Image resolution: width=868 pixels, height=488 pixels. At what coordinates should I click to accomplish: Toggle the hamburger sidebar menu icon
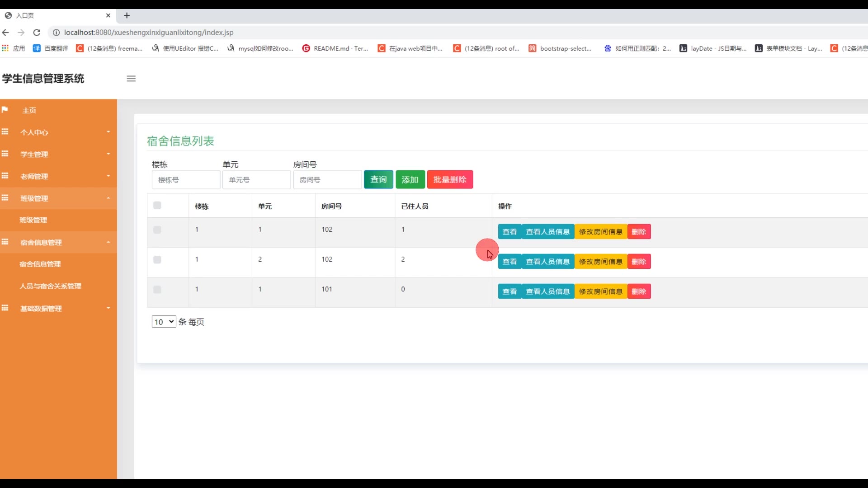point(131,79)
